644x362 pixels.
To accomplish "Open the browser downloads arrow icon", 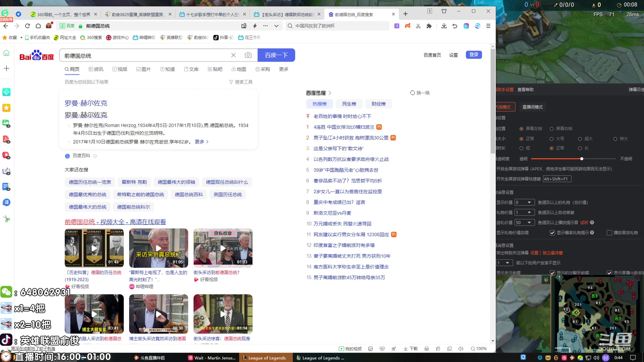I will pyautogui.click(x=444, y=26).
